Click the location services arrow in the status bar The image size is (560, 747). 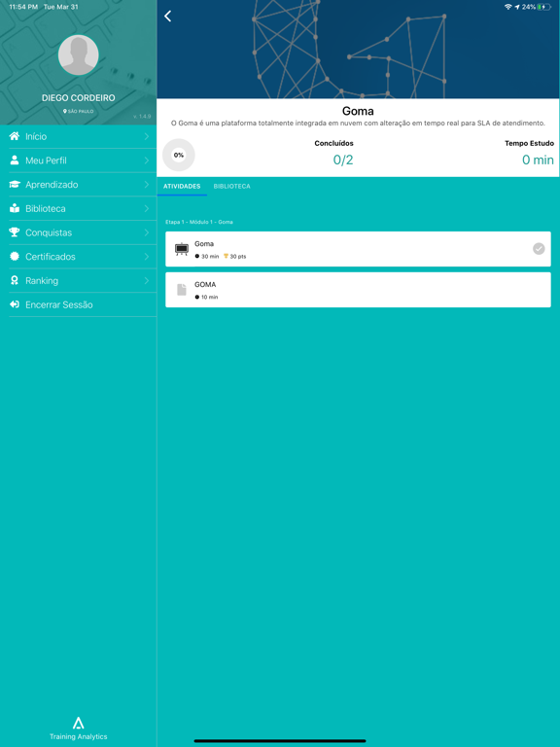click(x=516, y=7)
